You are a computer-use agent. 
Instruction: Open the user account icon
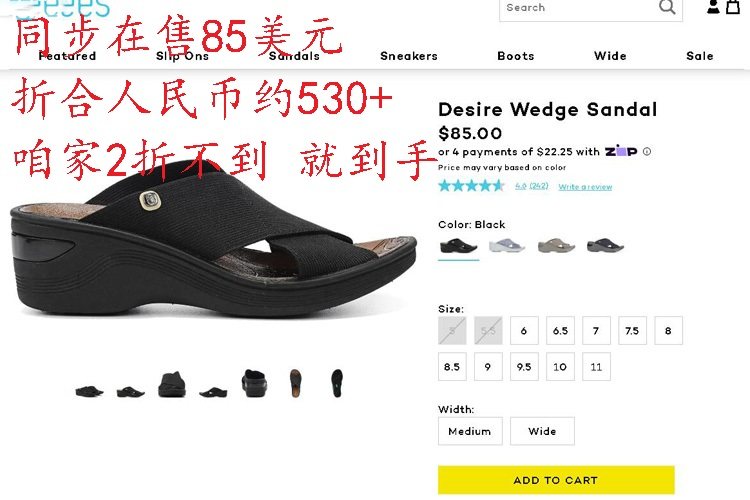click(x=713, y=7)
